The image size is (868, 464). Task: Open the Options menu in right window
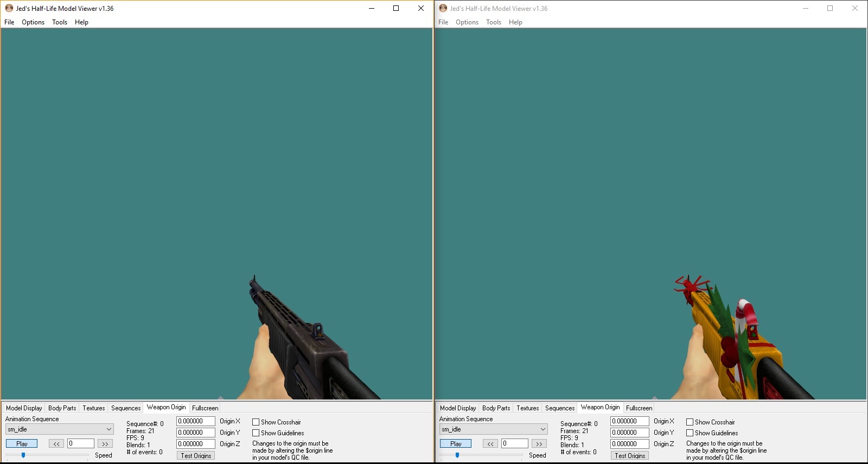pyautogui.click(x=467, y=22)
